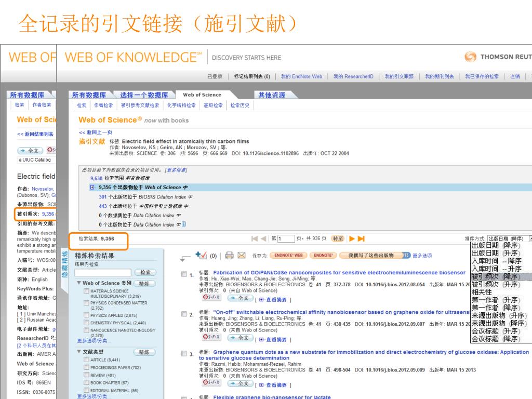Open 更多选项 link beside save buttons
The height and width of the screenshot is (399, 532).
pyautogui.click(x=422, y=256)
